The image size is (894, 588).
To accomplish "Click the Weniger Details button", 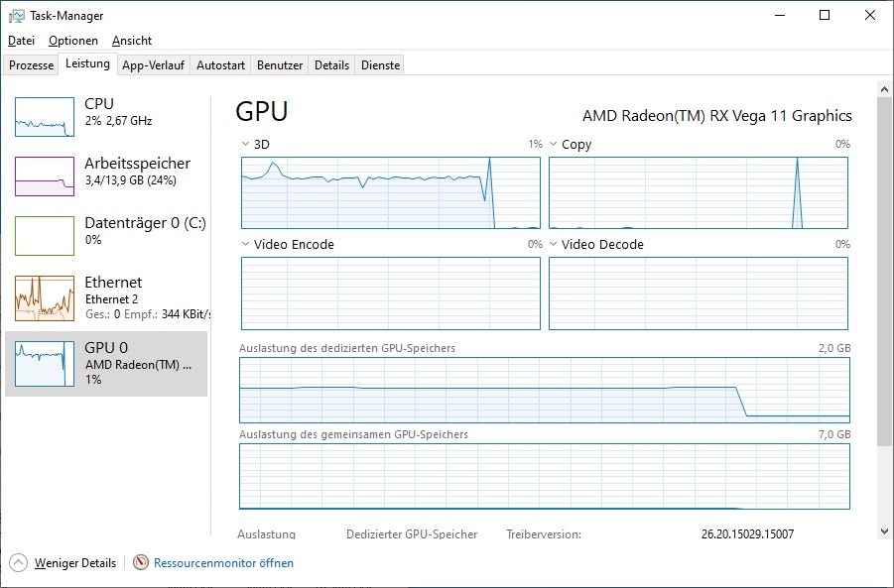I will [75, 563].
